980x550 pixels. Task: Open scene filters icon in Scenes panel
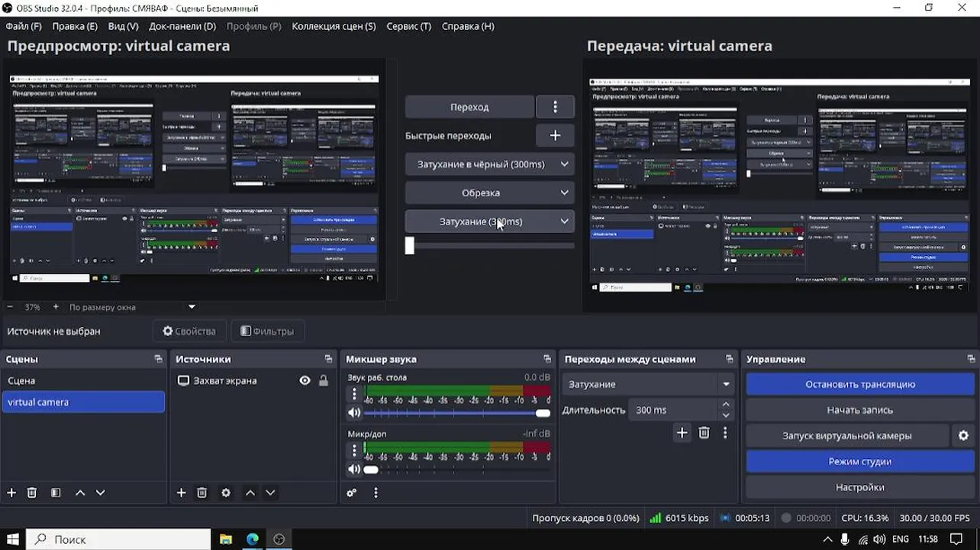click(x=56, y=493)
